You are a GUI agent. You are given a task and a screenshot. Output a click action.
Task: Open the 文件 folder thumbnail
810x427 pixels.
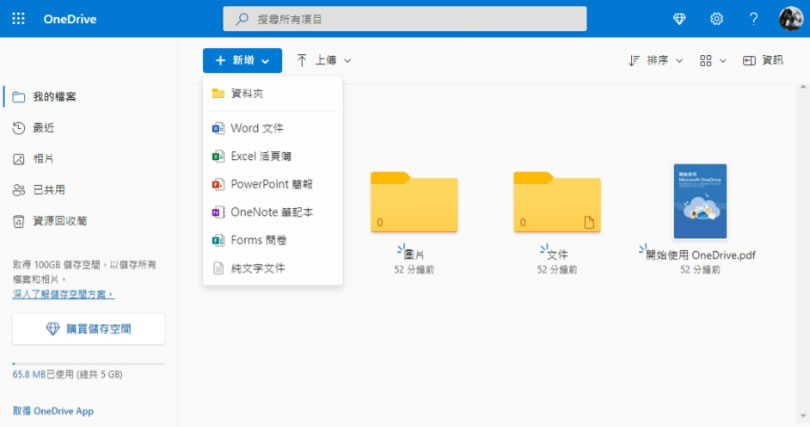(x=557, y=202)
